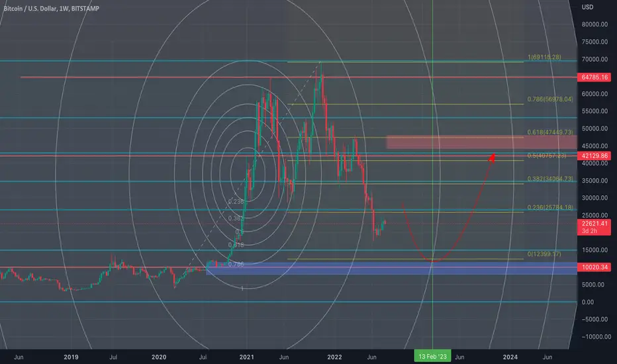
Task: Select the 10020.34 red price label
Action: 594,267
